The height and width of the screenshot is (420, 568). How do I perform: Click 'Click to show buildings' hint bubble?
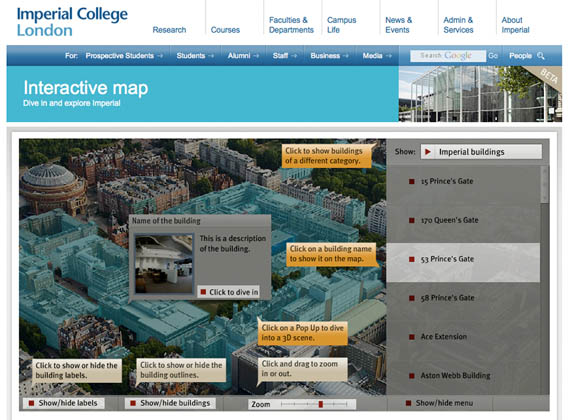tap(326, 156)
